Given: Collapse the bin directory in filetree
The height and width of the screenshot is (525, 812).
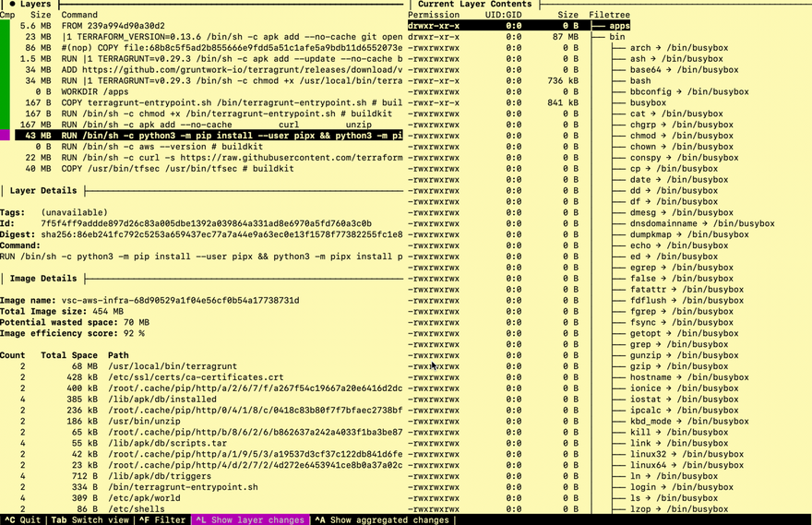Looking at the screenshot, I should [616, 37].
